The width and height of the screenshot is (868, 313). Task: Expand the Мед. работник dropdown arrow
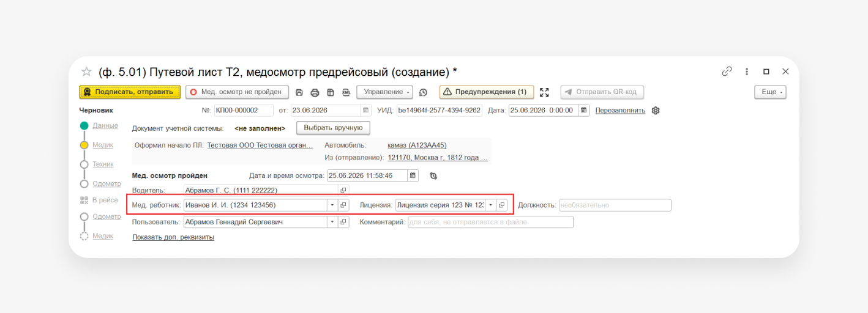(332, 205)
